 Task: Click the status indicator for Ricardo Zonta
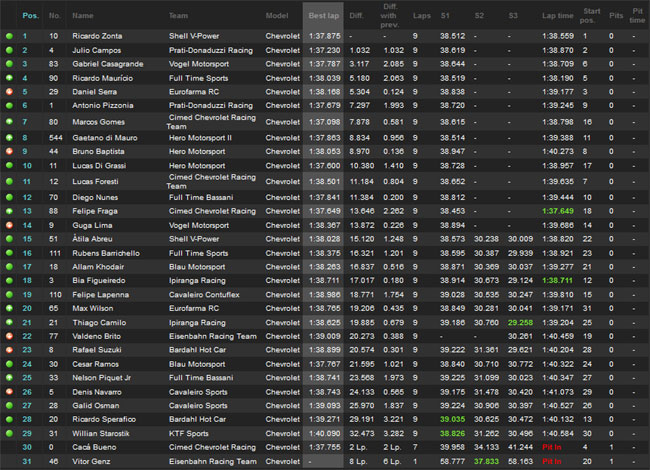9,36
